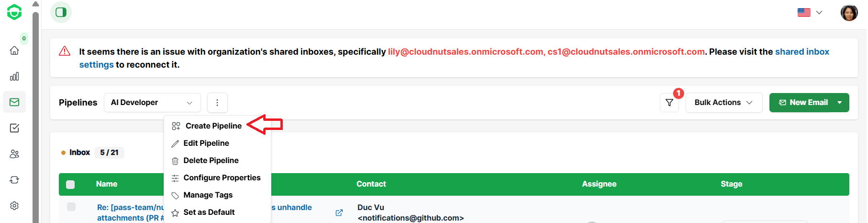Open external link icon beside email subject

tap(339, 212)
